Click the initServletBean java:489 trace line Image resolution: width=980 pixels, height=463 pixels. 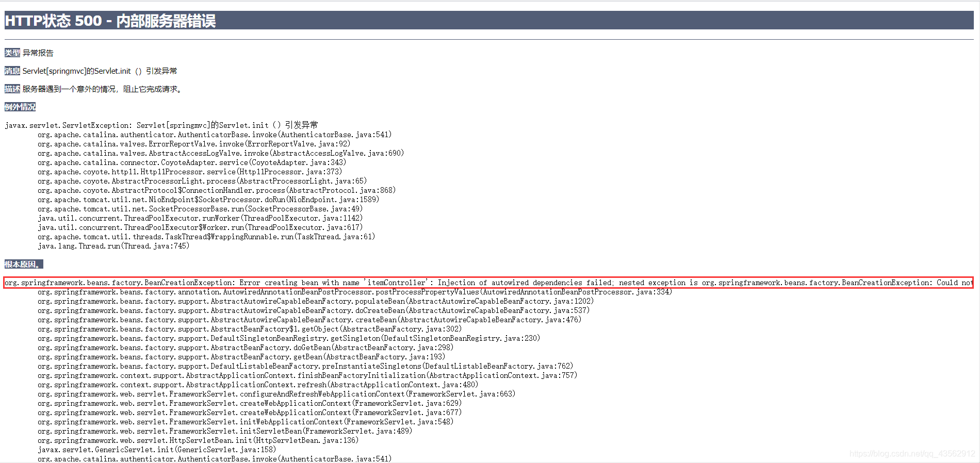225,431
